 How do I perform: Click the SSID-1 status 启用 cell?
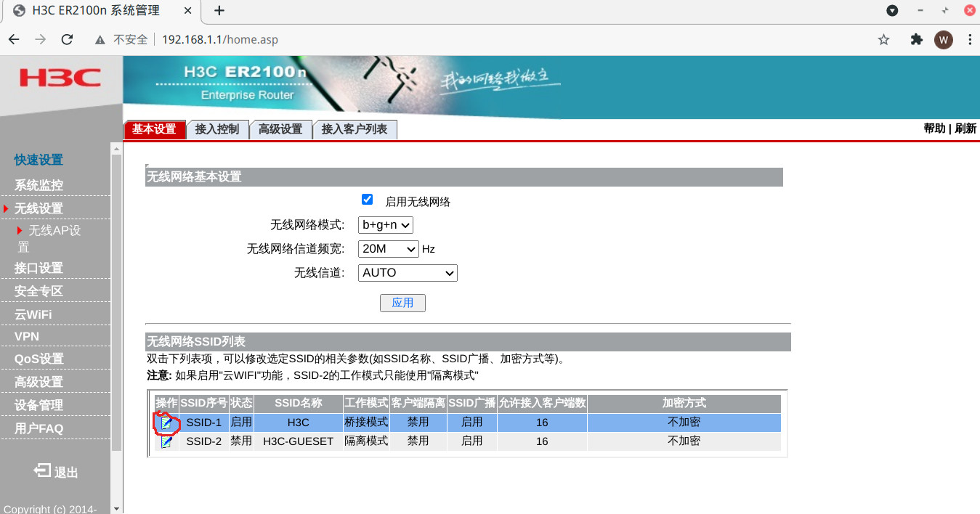241,423
